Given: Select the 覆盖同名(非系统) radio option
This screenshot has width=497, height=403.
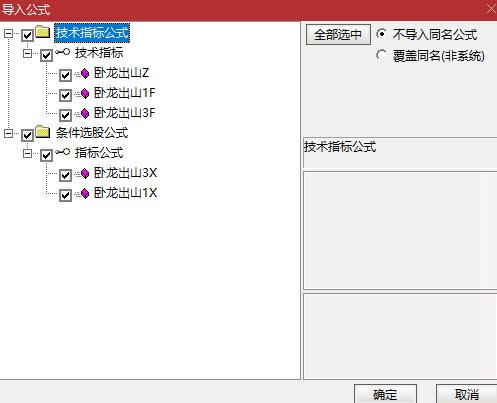Looking at the screenshot, I should (381, 55).
